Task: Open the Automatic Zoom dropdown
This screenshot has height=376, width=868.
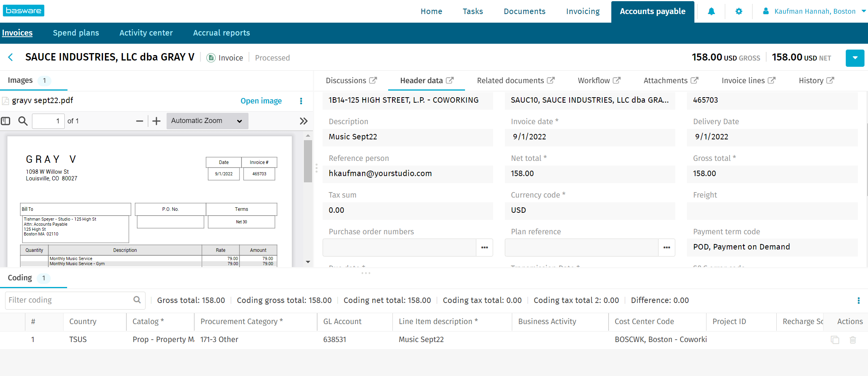Action: [x=207, y=121]
